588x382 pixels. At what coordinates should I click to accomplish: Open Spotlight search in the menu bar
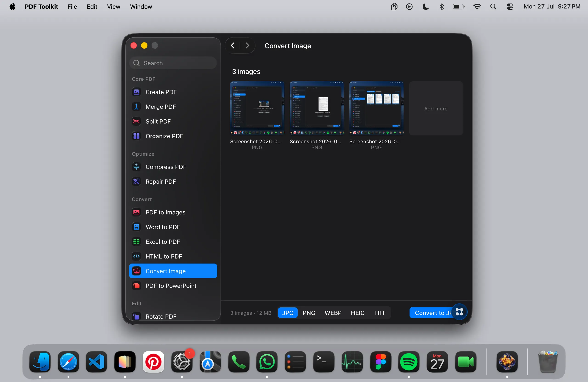493,6
